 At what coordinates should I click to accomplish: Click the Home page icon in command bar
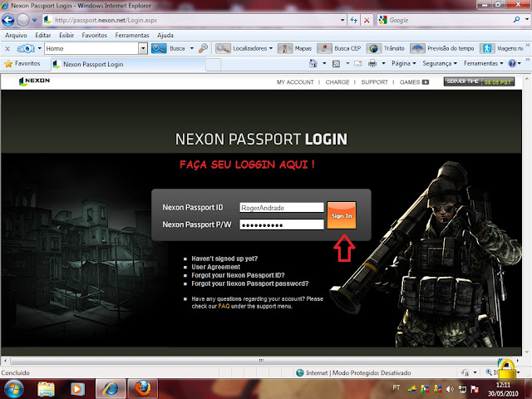click(313, 63)
